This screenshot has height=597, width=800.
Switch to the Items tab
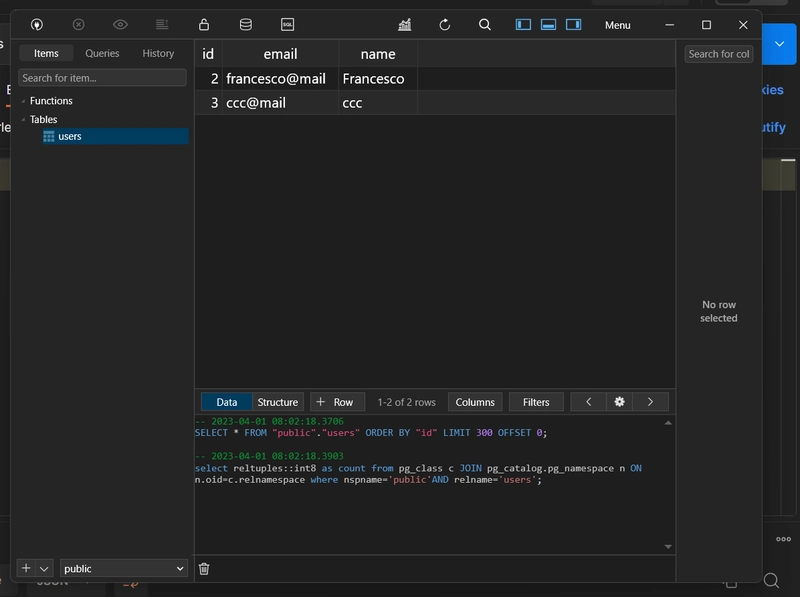pyautogui.click(x=46, y=53)
